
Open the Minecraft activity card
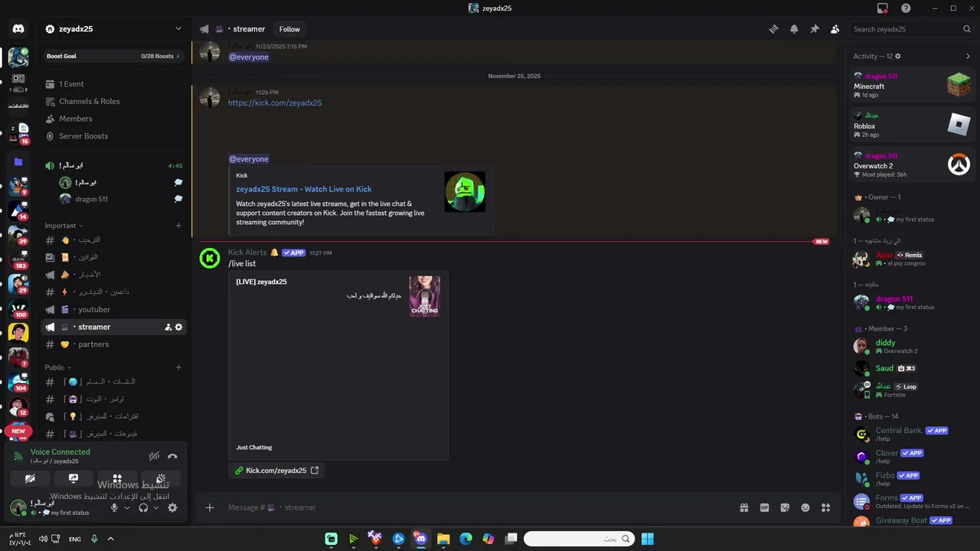click(x=913, y=85)
